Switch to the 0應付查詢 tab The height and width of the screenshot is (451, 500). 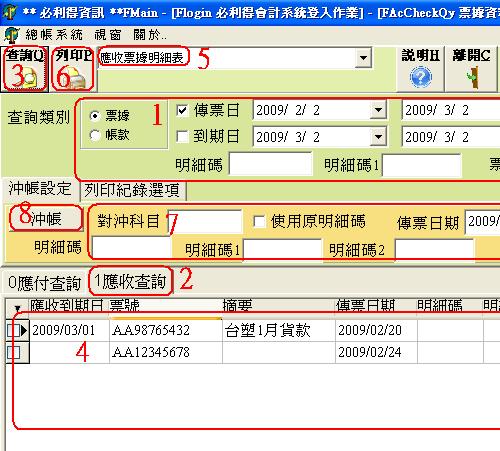tap(45, 283)
